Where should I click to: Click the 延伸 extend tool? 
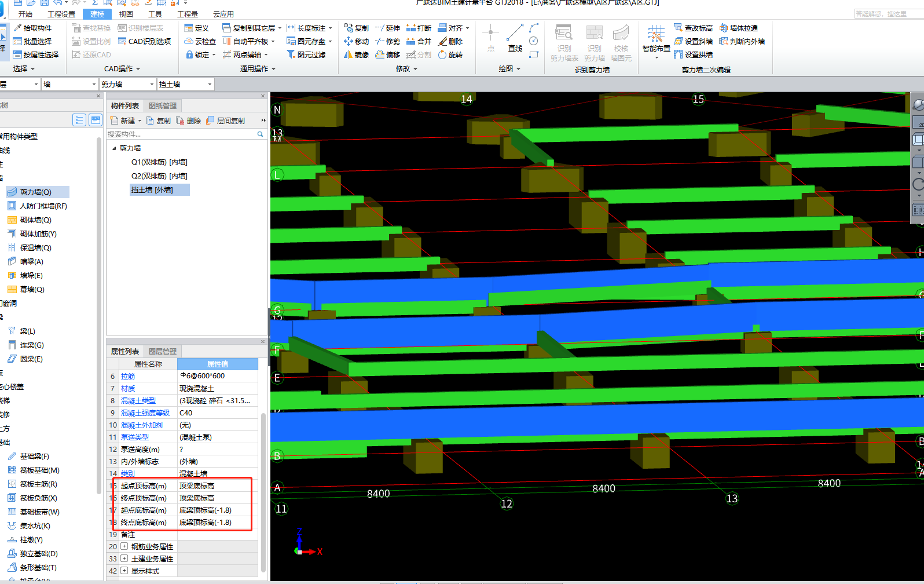(387, 28)
